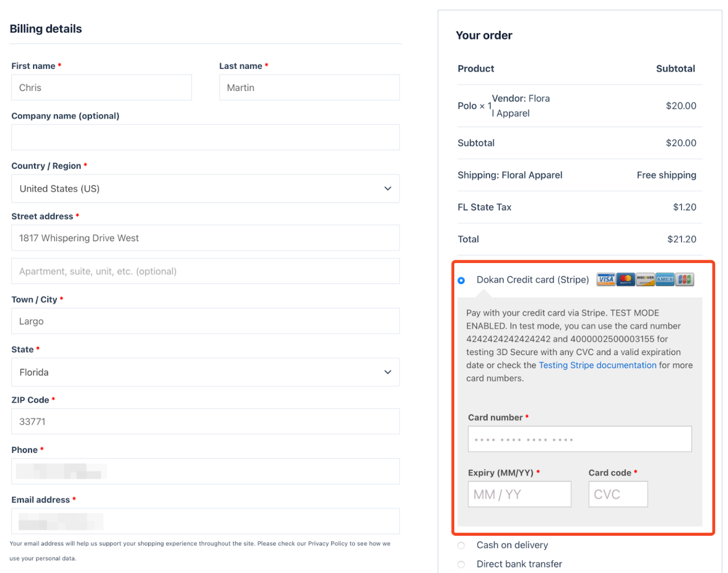Click the JCB card icon
The width and height of the screenshot is (728, 573).
tap(685, 280)
